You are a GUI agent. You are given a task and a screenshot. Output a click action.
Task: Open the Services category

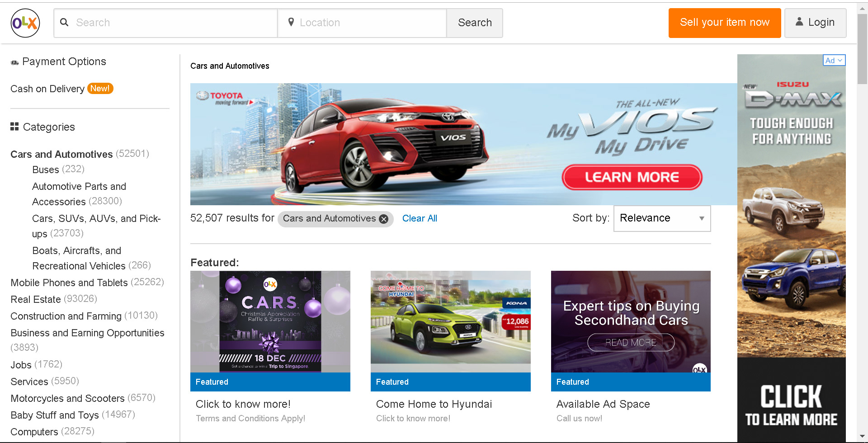(29, 382)
